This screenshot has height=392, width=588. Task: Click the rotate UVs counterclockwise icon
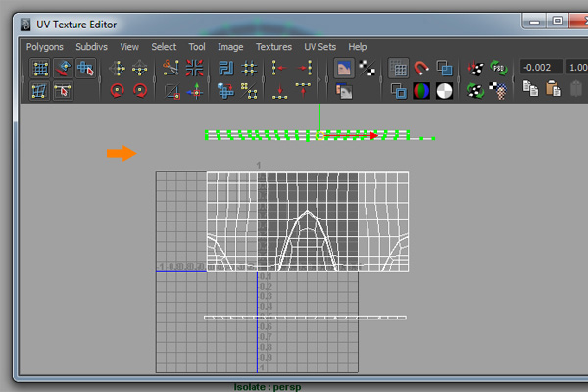tap(119, 91)
